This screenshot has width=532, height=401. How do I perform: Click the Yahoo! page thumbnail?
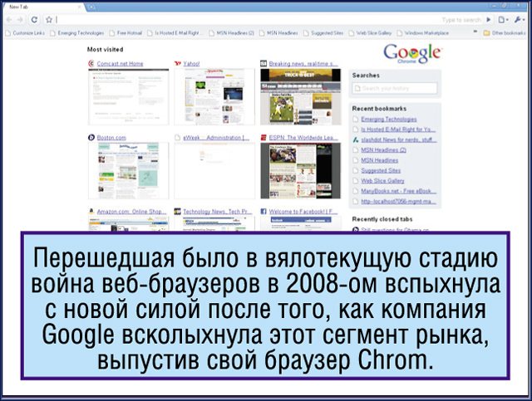[214, 97]
